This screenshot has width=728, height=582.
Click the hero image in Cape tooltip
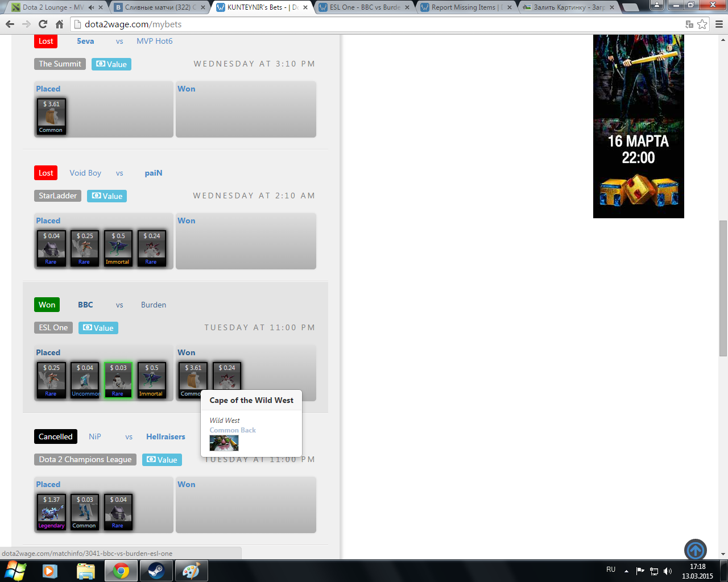tap(224, 443)
